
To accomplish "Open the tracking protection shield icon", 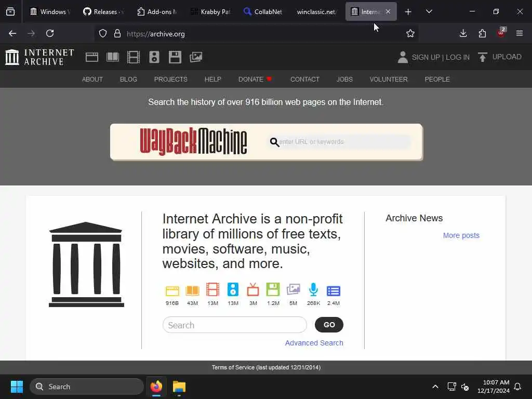I will tap(103, 34).
